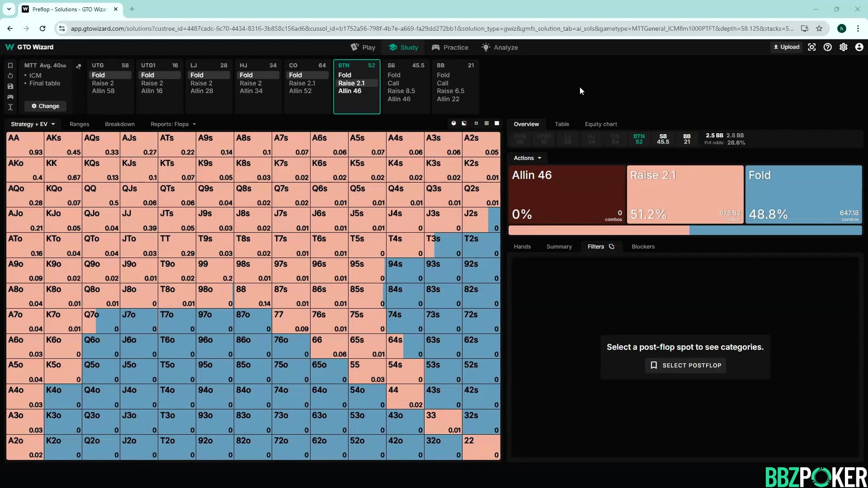
Task: Switch matrix to grid view icon
Action: coord(486,123)
